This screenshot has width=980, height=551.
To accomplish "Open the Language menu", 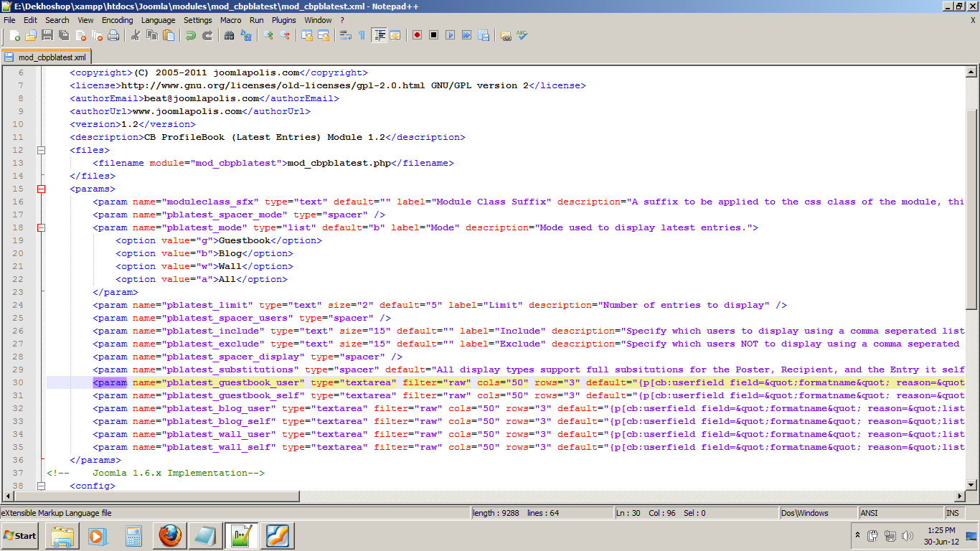I will (158, 20).
